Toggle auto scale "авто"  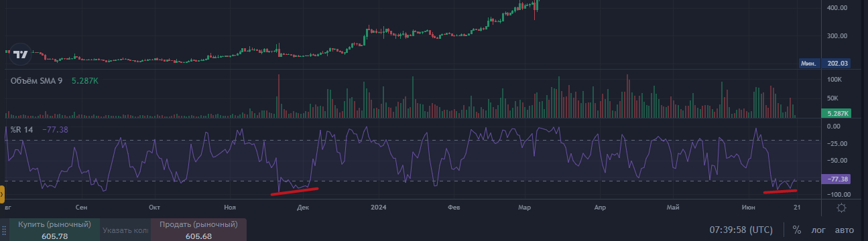click(845, 230)
